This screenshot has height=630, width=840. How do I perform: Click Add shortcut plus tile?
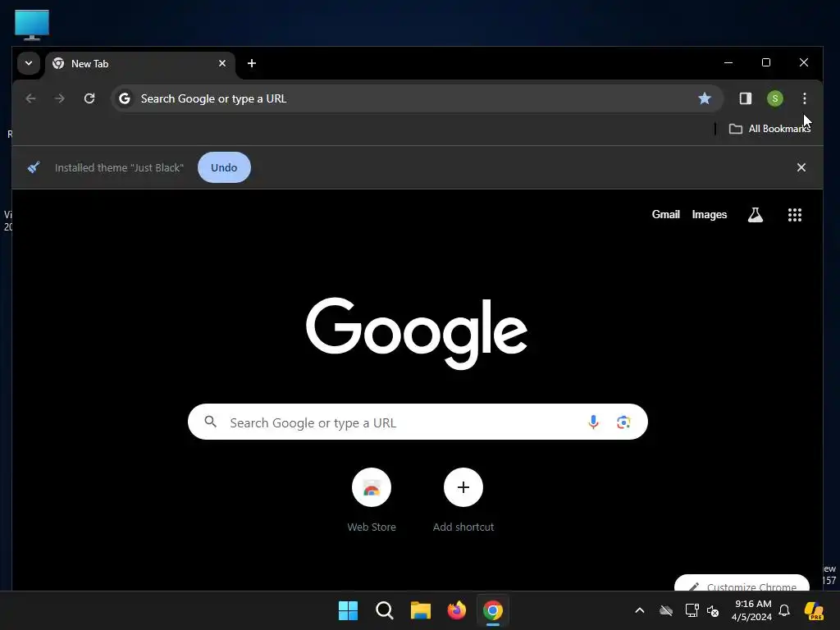[463, 487]
